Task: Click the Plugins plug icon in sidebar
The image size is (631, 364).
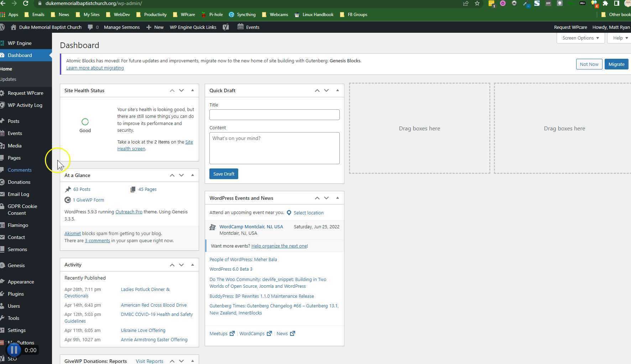Action: coord(3,294)
